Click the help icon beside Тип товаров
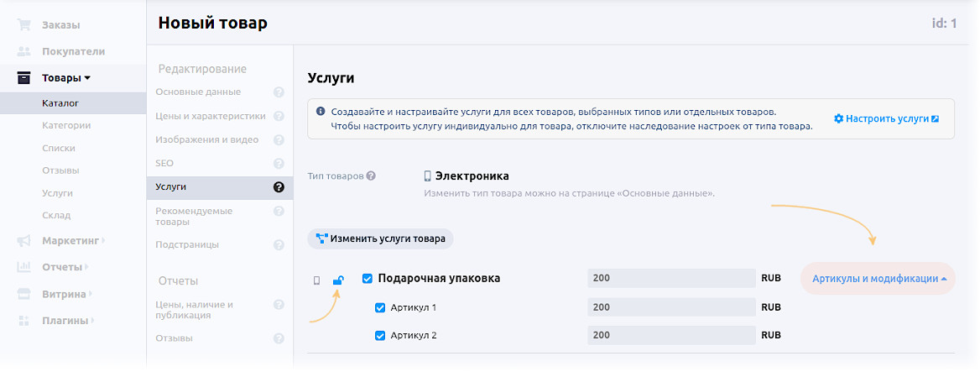This screenshot has width=980, height=372. pos(371,176)
